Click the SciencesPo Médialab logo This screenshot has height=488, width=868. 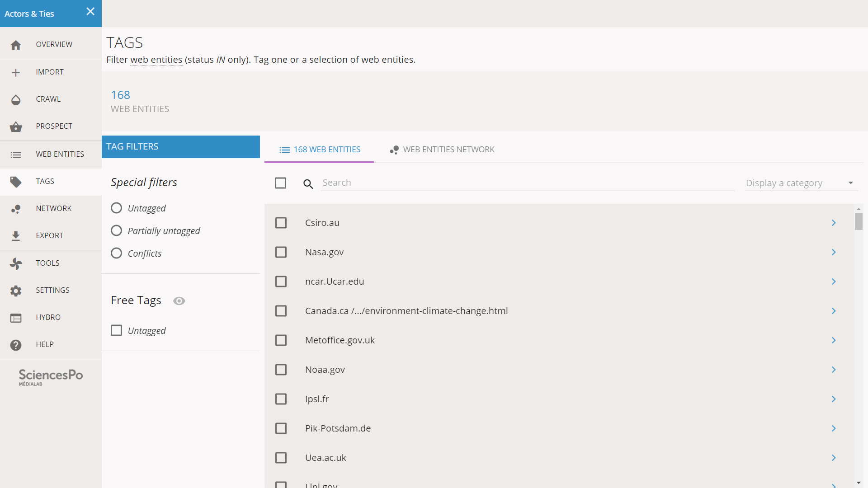pyautogui.click(x=51, y=377)
